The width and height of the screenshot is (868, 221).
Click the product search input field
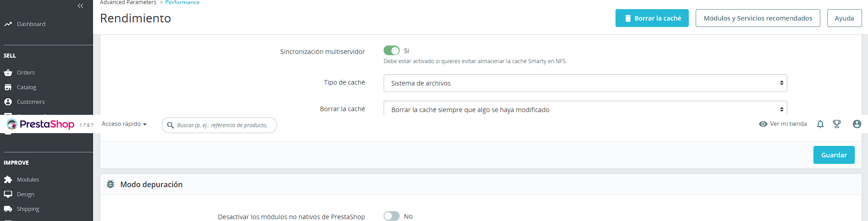(222, 125)
